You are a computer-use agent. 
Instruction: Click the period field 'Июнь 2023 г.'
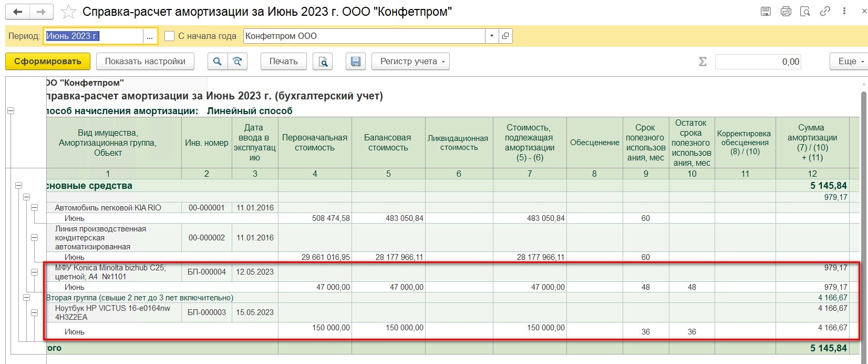tap(94, 36)
